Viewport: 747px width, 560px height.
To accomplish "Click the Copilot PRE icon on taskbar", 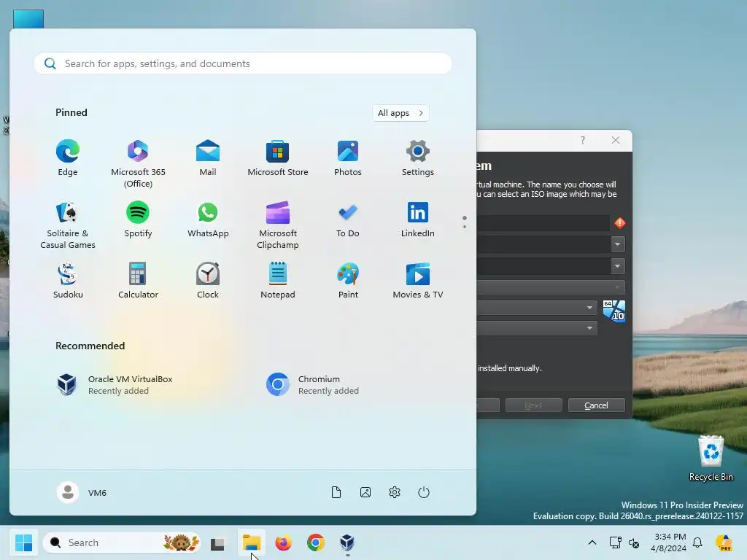I will click(724, 542).
